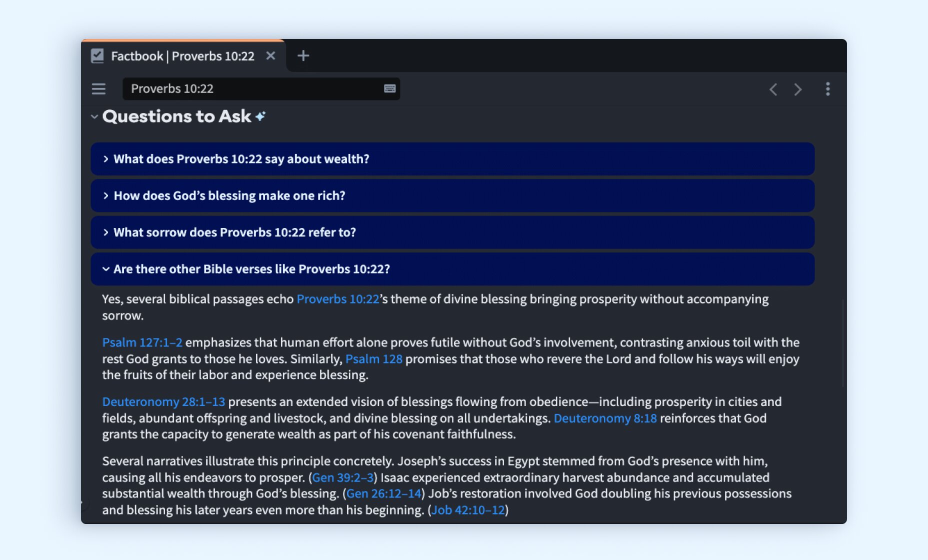The image size is (928, 560).
Task: Go back with the left arrow
Action: (x=773, y=89)
